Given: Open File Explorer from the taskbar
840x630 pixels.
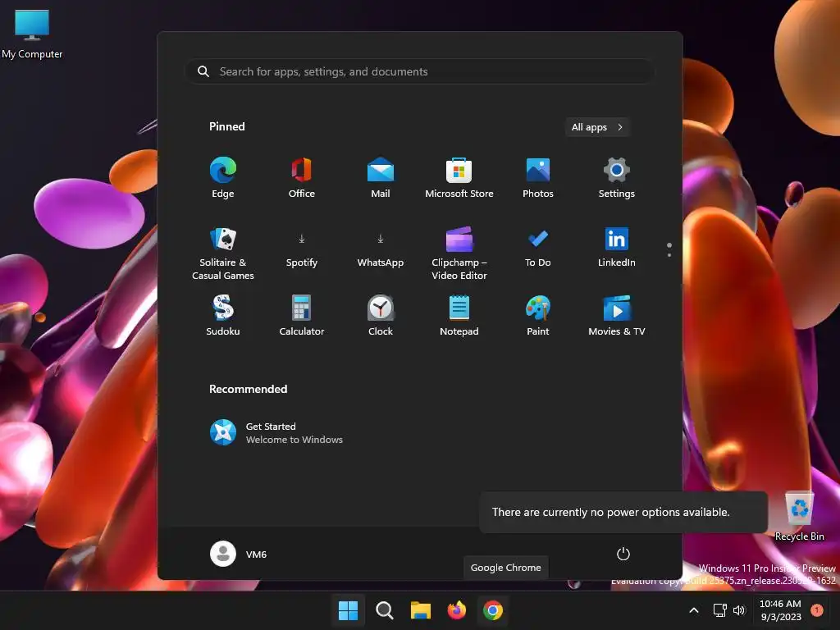Looking at the screenshot, I should coord(421,610).
